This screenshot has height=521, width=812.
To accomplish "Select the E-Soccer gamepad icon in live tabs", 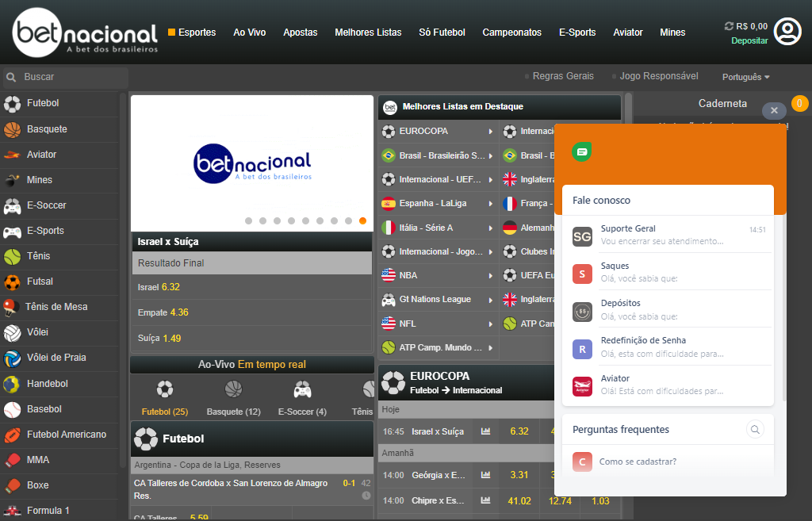I will 302,390.
